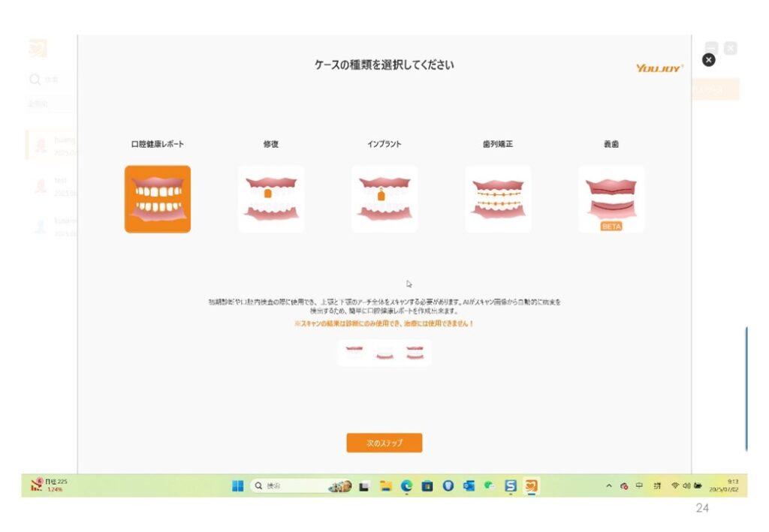Image resolution: width=769 pixels, height=532 pixels.
Task: Open the Outlook taskbar icon
Action: (x=469, y=486)
